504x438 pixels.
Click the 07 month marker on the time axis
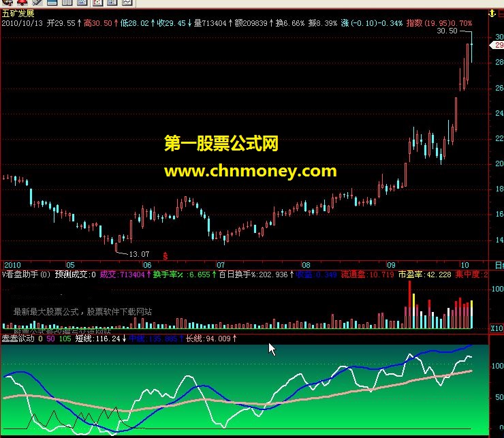tap(220, 265)
